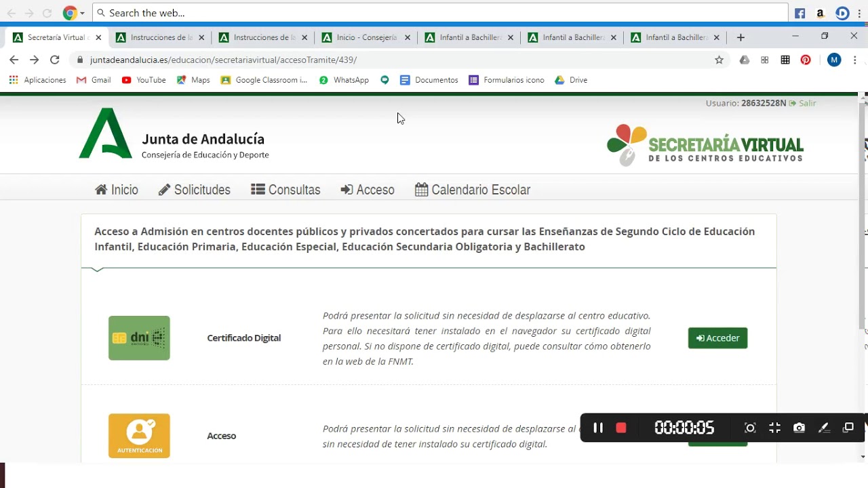The image size is (868, 488).
Task: Click the DNI certificate green image
Action: 139,338
